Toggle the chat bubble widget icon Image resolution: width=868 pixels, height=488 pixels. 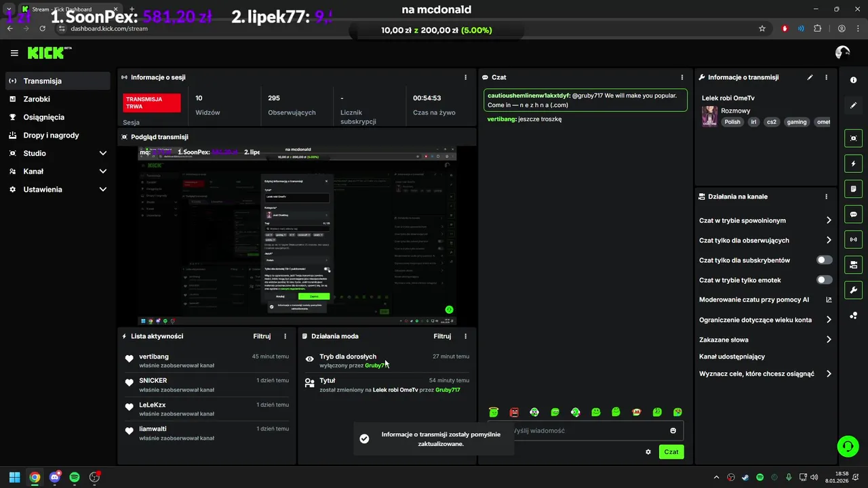click(x=853, y=214)
